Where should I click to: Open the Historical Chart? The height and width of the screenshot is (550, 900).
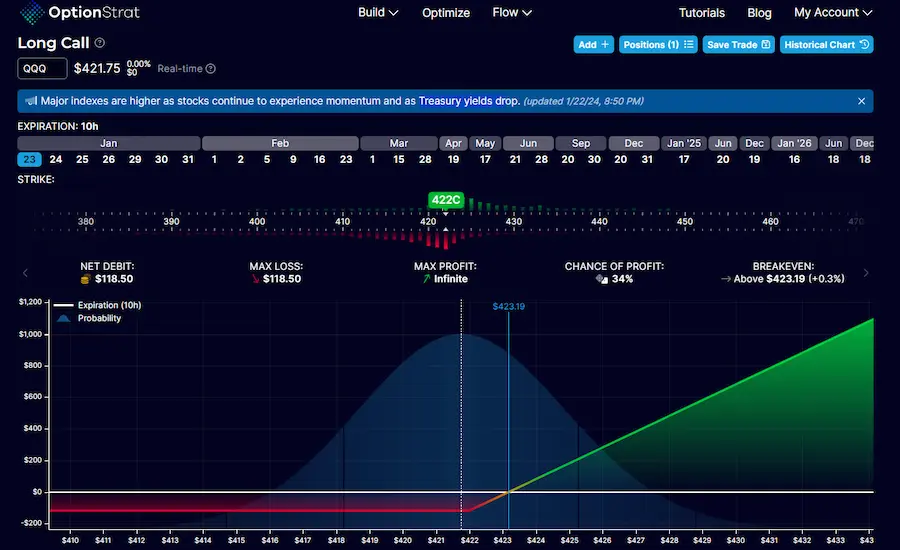(827, 45)
